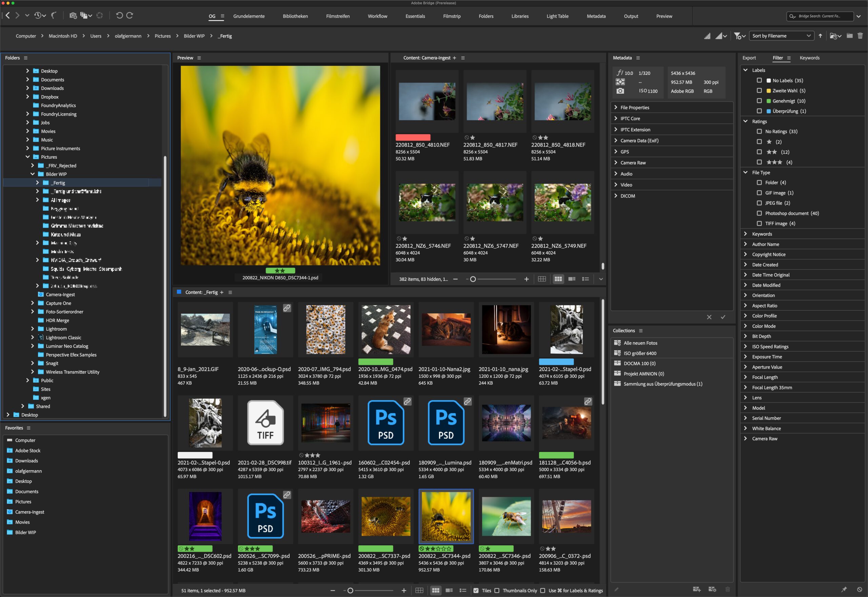Open the Sort by Filename dropdown

pyautogui.click(x=781, y=36)
